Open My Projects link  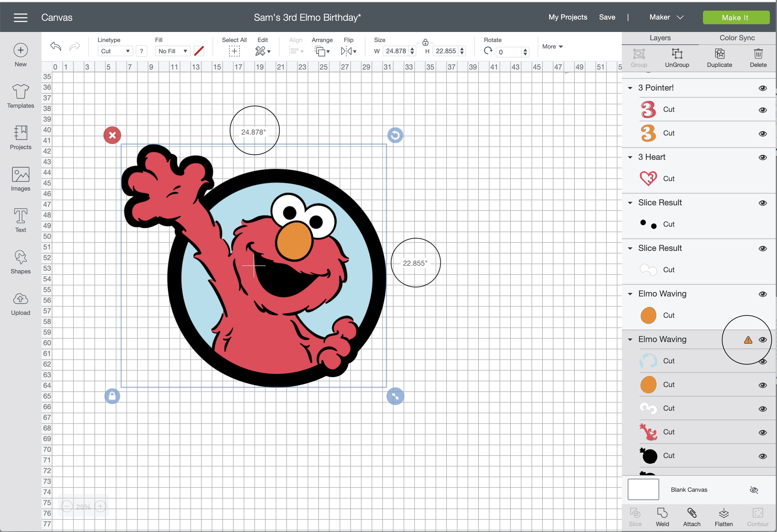point(568,17)
